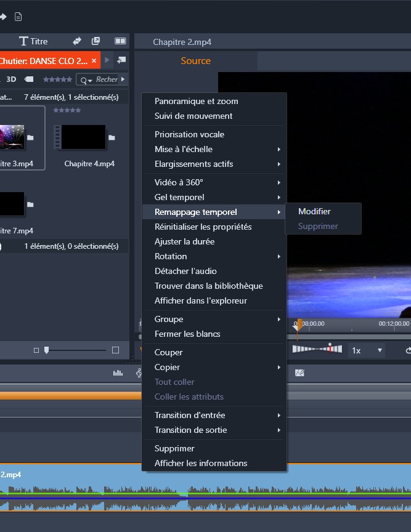
Task: Open the Titre library tab
Action: point(33,41)
